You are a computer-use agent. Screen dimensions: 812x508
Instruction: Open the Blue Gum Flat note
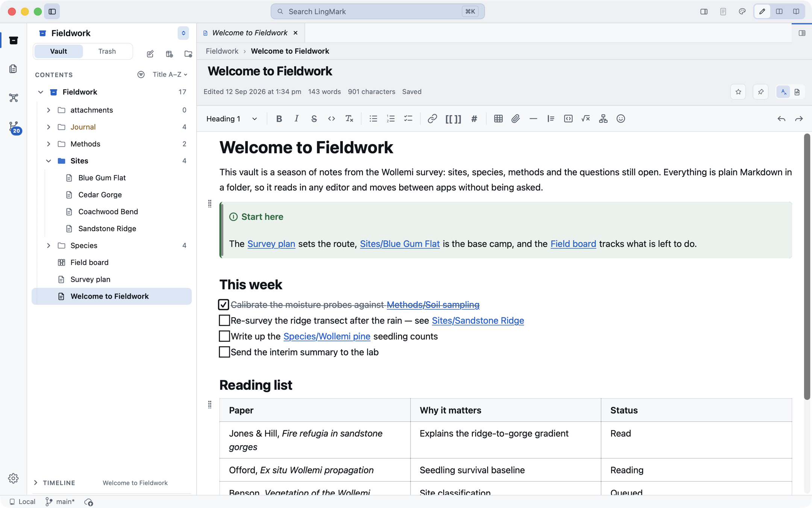pos(102,178)
